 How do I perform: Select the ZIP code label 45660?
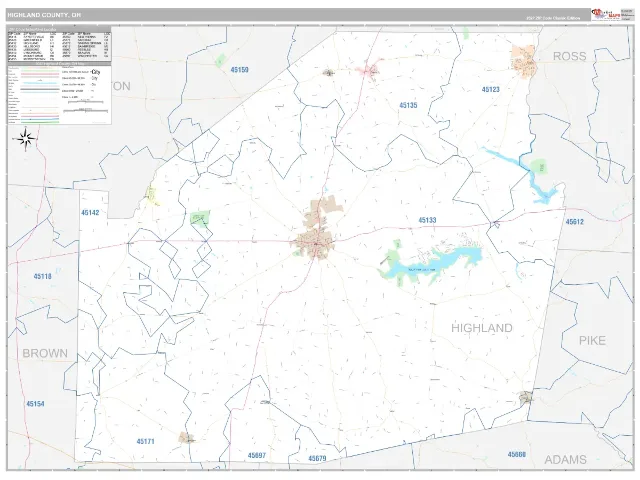click(517, 454)
